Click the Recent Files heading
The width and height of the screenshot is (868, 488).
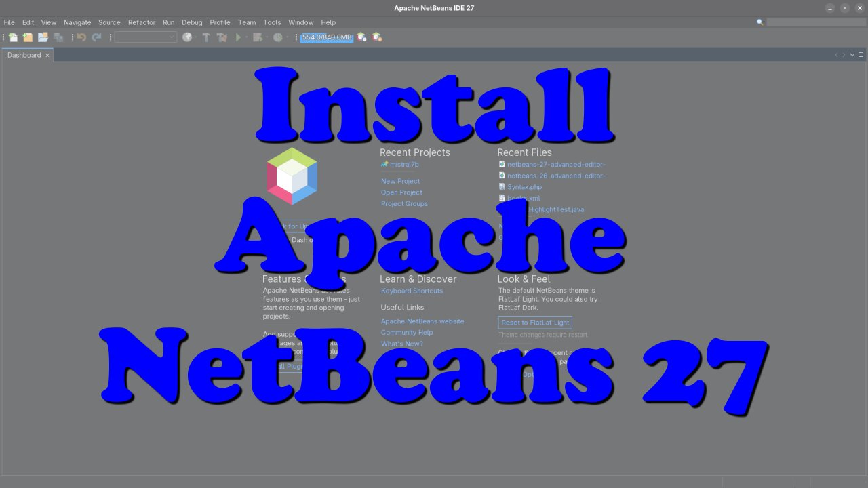tap(525, 152)
